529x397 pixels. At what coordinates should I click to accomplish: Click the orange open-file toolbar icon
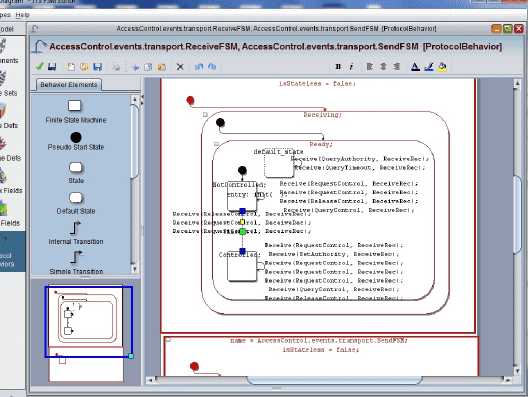tap(84, 67)
